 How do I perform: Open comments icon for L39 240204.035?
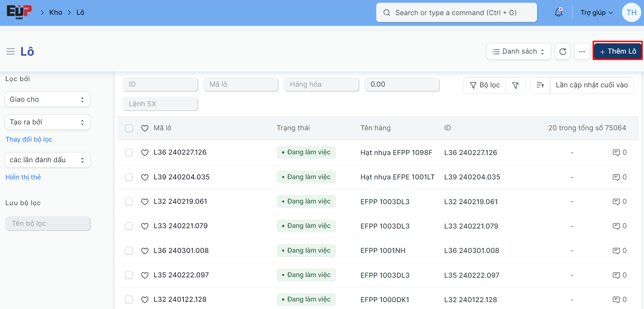point(616,177)
